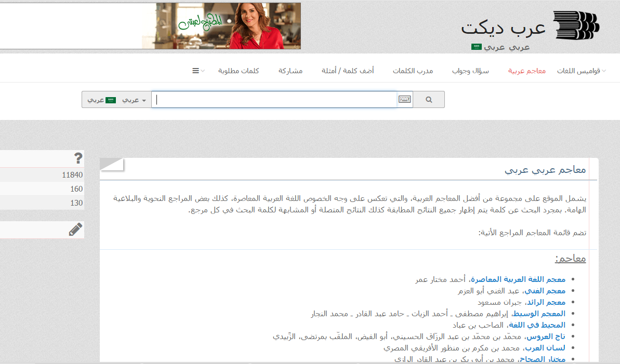This screenshot has width=620, height=364.
Task: Click the line تضم قائمة المعاجم المراجع الآتية
Action: pyautogui.click(x=532, y=233)
